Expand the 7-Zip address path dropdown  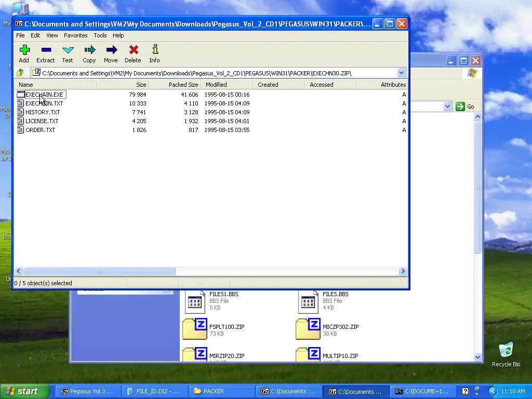click(x=401, y=73)
